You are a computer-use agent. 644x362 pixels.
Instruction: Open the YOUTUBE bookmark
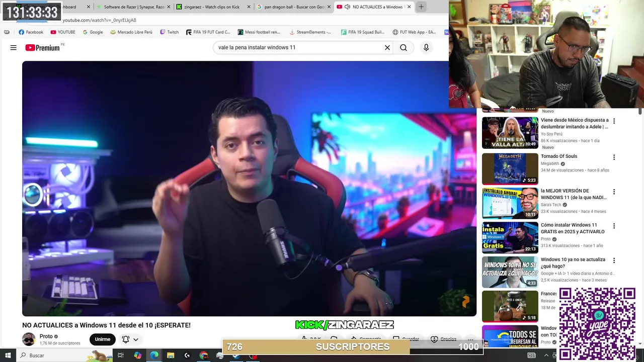62,32
